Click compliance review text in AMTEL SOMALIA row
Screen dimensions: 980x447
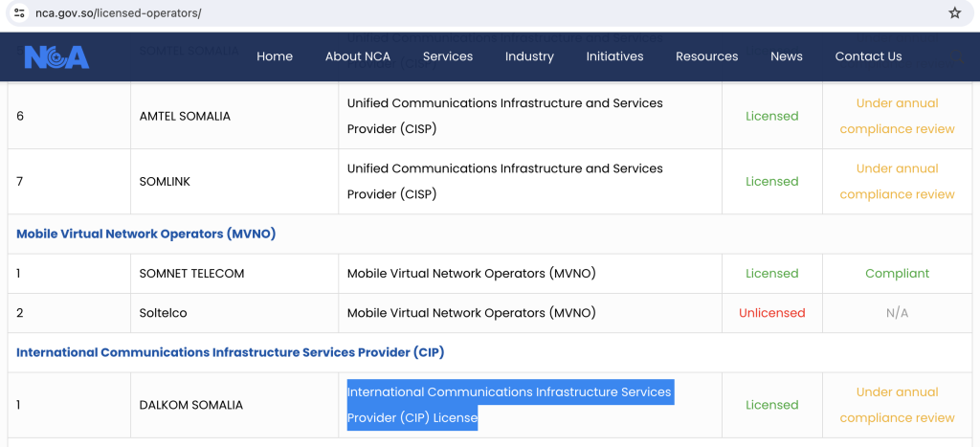897,116
